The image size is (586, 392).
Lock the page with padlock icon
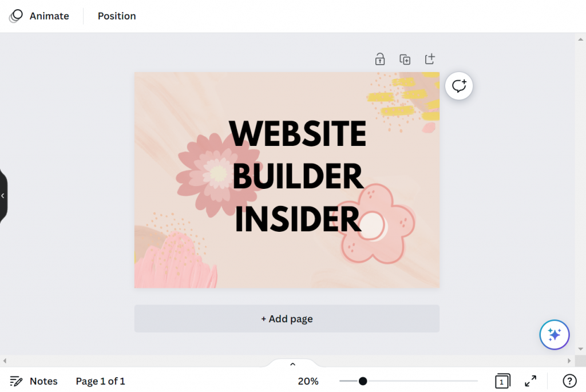click(380, 59)
